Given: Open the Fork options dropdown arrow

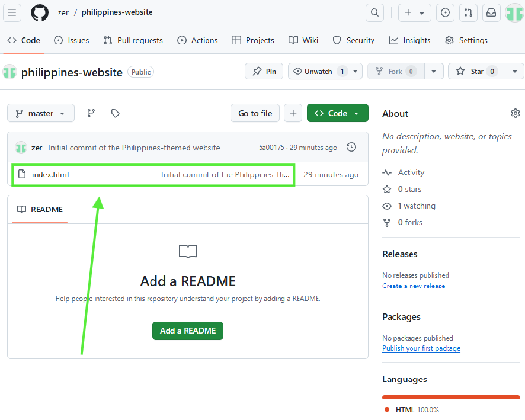Looking at the screenshot, I should coord(434,72).
